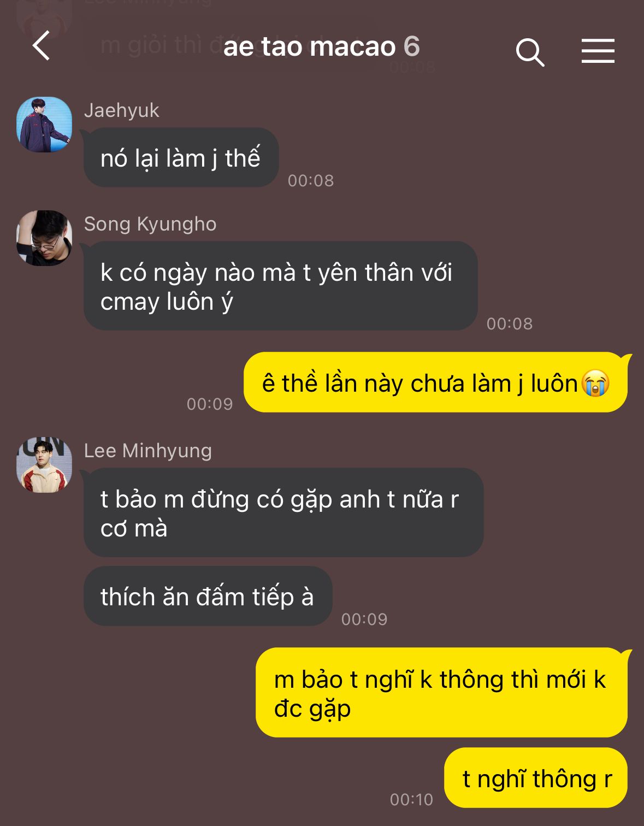Tap the back arrow icon
Image resolution: width=644 pixels, height=826 pixels.
(x=42, y=45)
